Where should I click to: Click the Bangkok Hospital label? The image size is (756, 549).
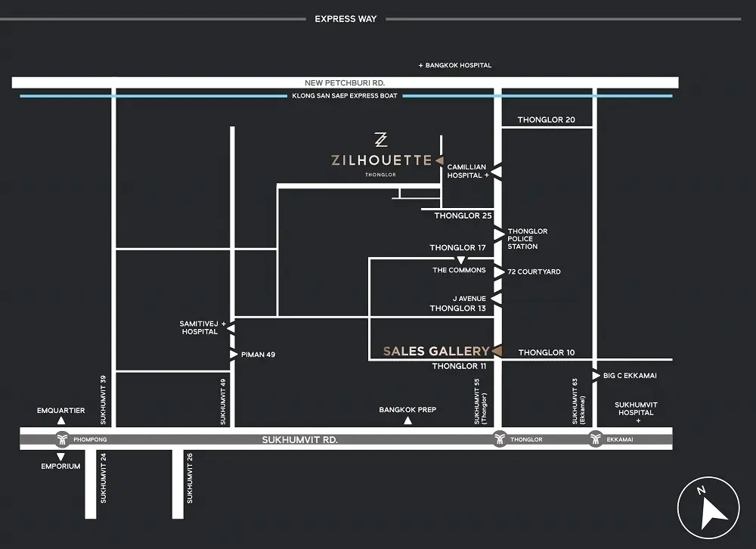[458, 66]
